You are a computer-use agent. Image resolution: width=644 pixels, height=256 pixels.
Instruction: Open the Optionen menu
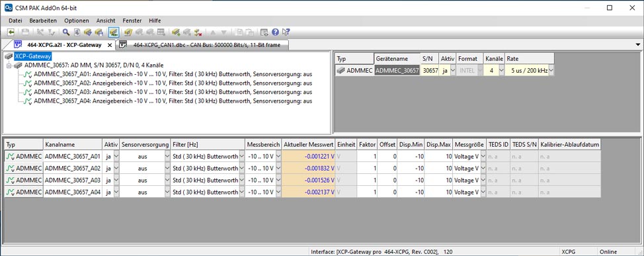[77, 21]
